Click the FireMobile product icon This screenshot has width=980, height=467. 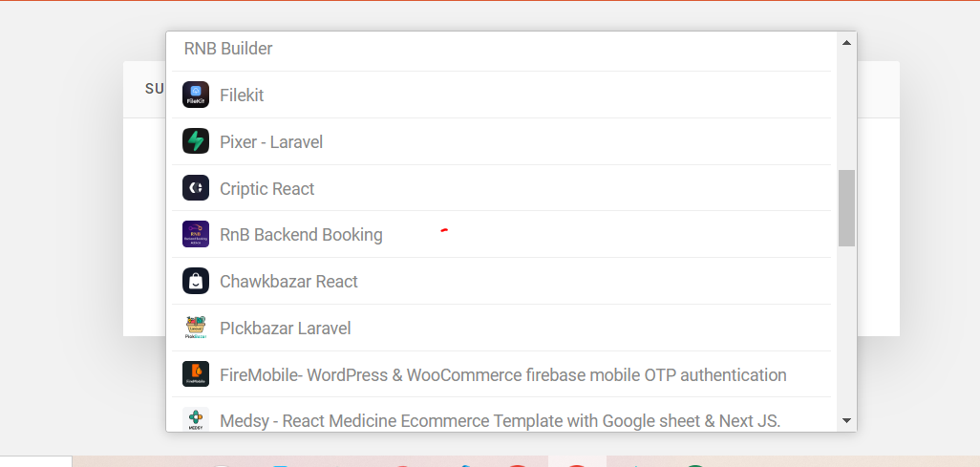tap(196, 373)
